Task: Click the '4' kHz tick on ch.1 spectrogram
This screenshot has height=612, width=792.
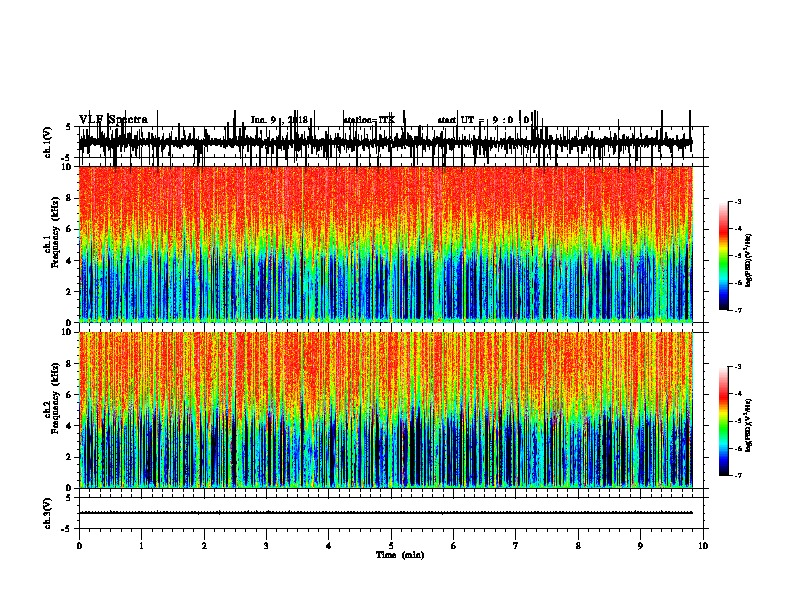Action: (x=70, y=261)
